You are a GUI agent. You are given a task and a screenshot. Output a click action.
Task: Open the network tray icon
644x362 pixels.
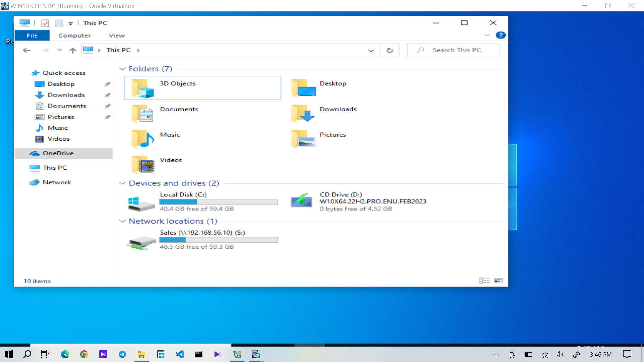(x=545, y=354)
